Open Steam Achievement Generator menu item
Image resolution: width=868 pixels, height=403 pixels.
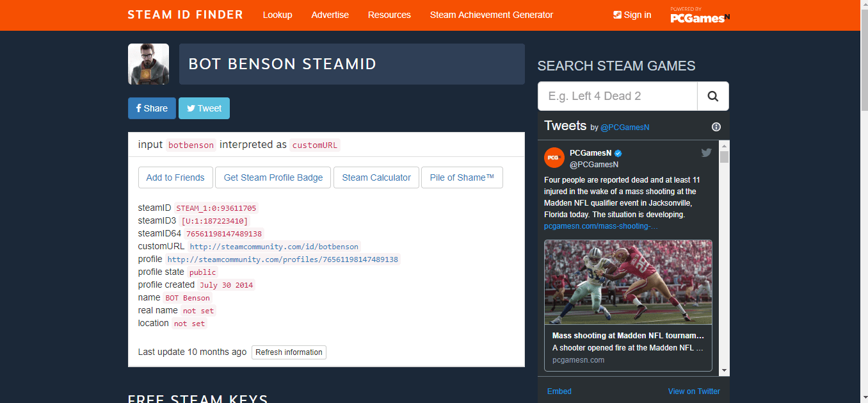[x=492, y=15]
